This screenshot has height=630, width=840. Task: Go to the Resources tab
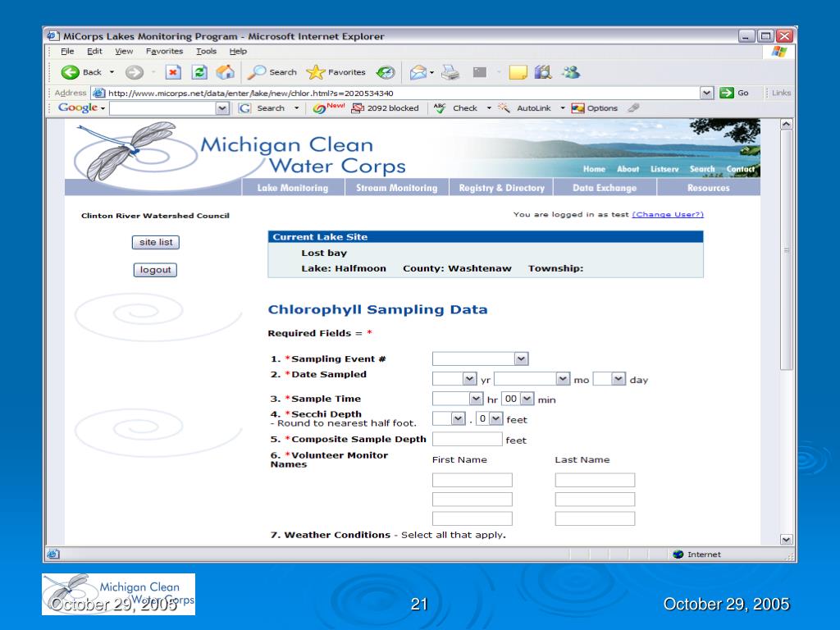point(708,188)
